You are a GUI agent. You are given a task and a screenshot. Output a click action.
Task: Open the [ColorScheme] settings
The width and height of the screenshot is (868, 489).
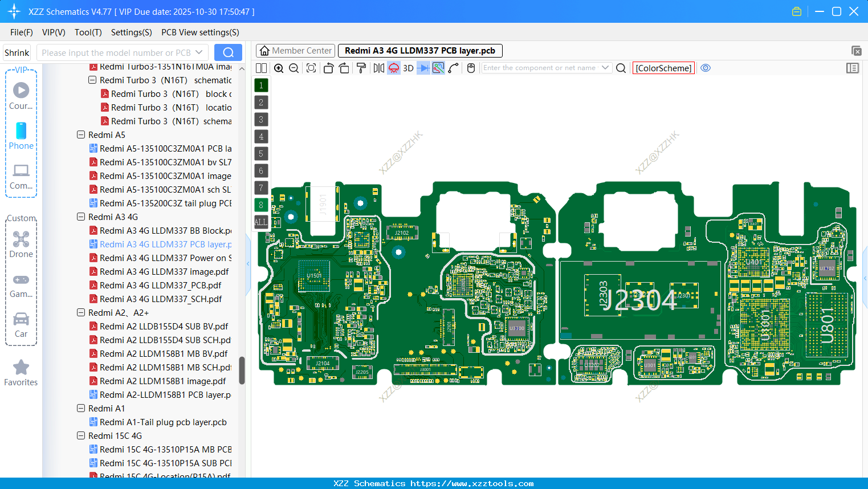point(663,68)
